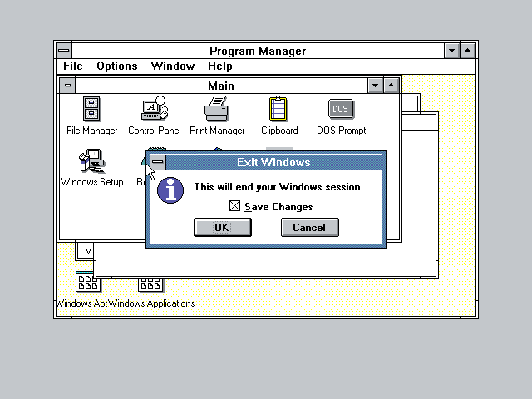Click the DOS Prompt label text

(x=342, y=131)
